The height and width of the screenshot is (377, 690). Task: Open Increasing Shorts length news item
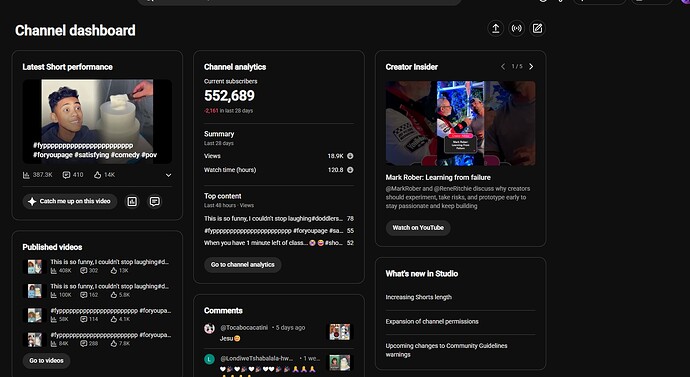(x=418, y=297)
